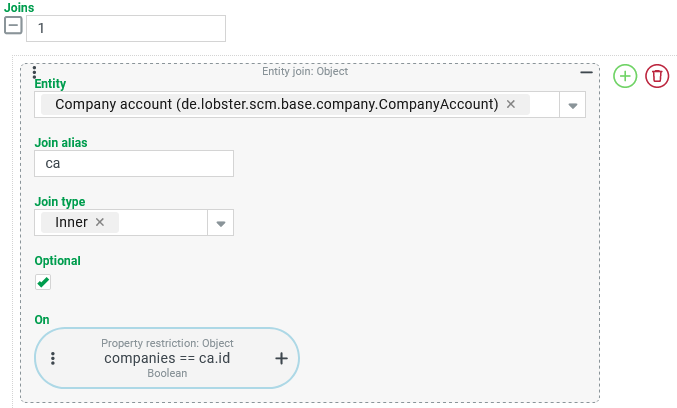Click the Company account entity tag

276,104
